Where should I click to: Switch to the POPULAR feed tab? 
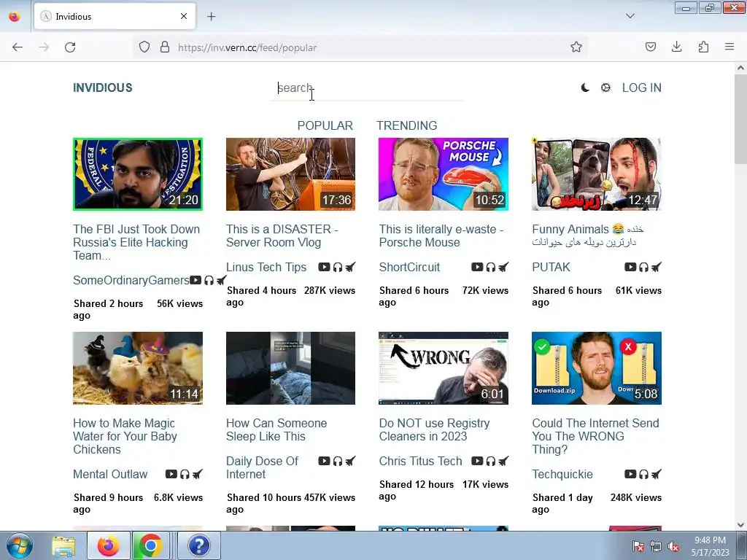point(325,125)
